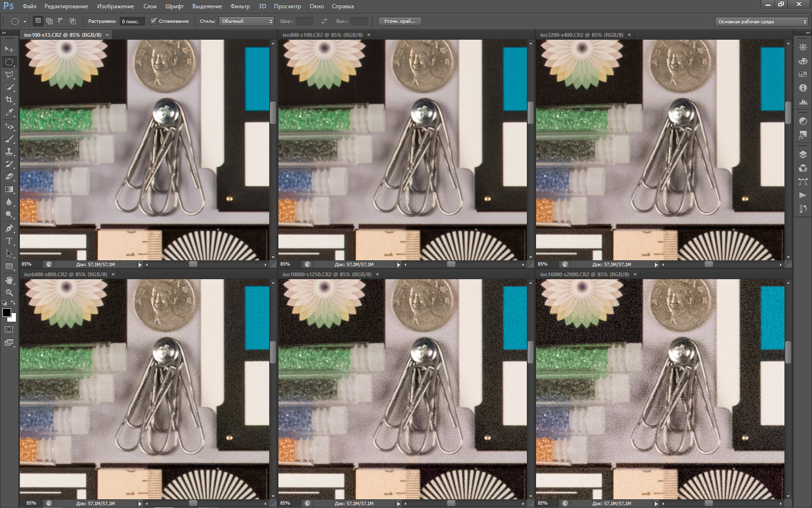Select the Polygonal Lasso tool
The image size is (812, 508).
tap(9, 75)
